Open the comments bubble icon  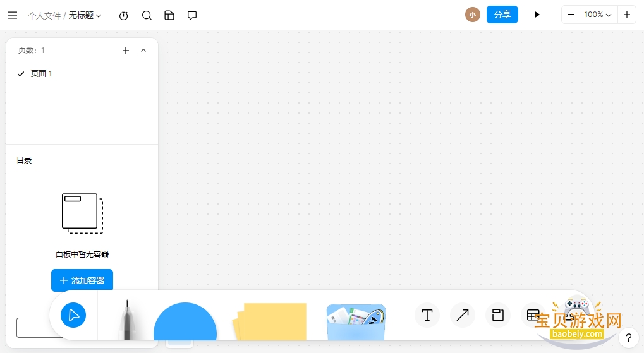pos(191,16)
